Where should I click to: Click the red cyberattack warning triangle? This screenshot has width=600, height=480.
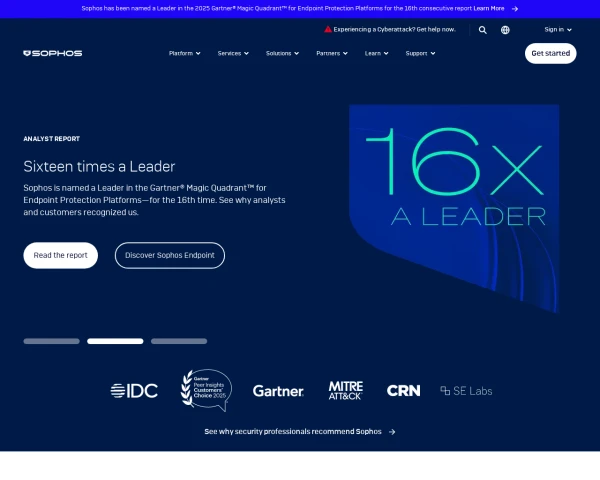(x=328, y=29)
